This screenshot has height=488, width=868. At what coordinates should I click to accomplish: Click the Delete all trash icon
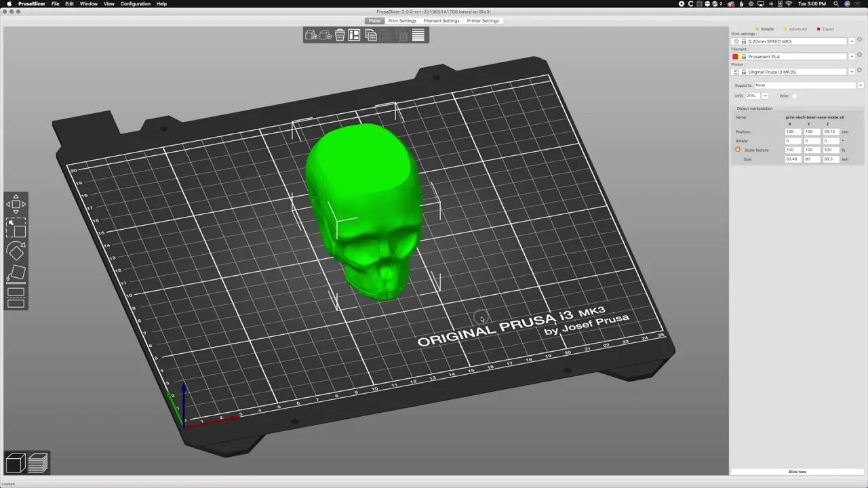pyautogui.click(x=340, y=35)
